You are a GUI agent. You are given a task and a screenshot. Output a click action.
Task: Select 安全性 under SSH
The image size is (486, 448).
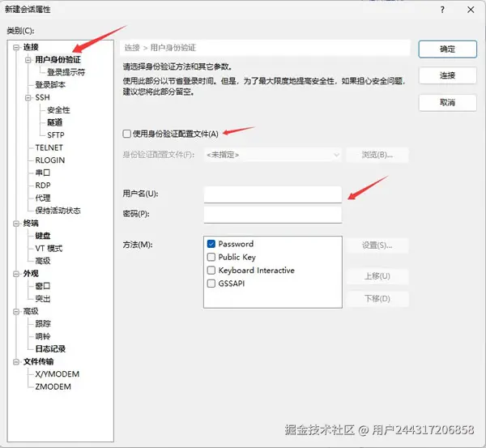pos(58,110)
